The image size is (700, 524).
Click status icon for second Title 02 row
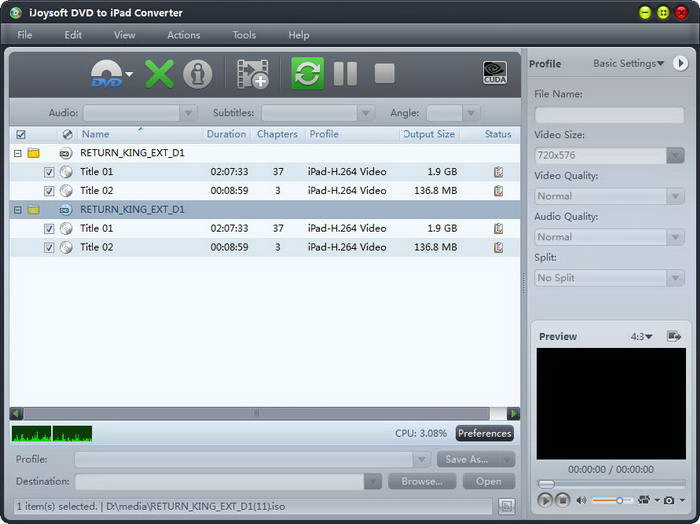[499, 247]
